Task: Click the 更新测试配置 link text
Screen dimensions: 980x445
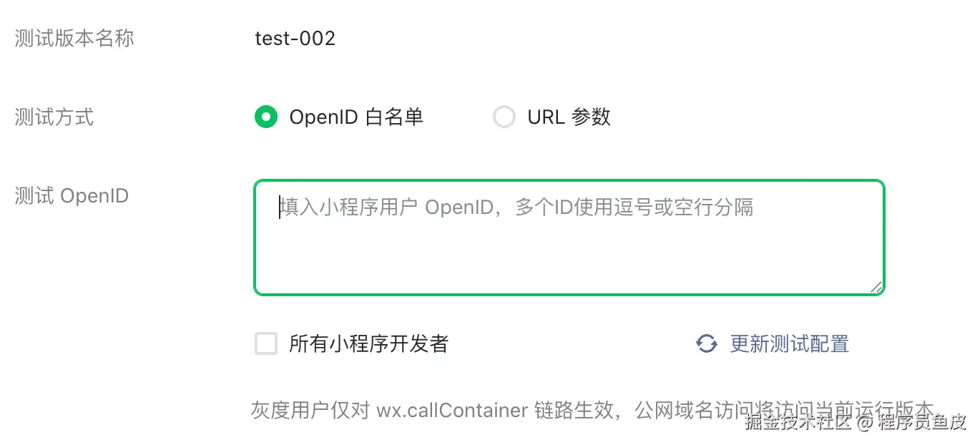Action: pos(789,344)
